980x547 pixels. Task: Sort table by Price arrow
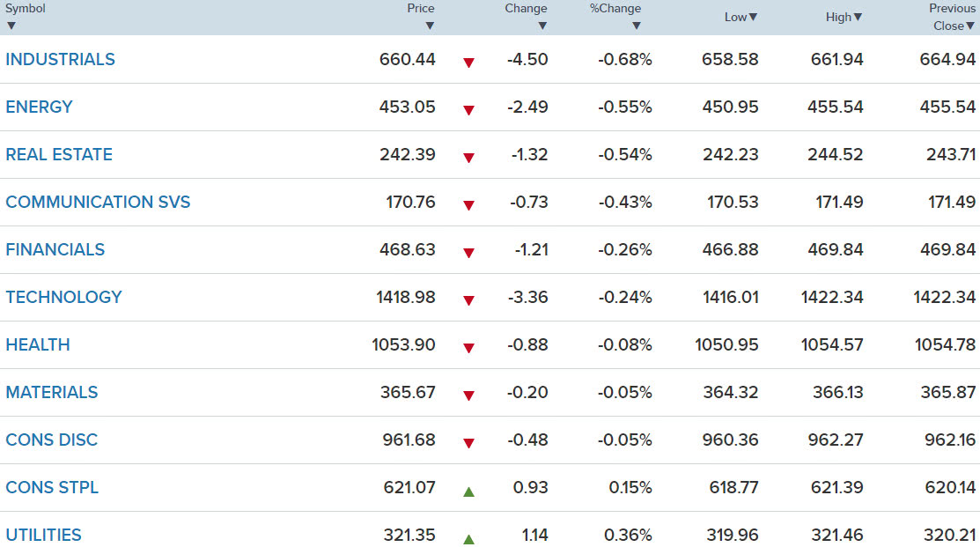pyautogui.click(x=430, y=26)
